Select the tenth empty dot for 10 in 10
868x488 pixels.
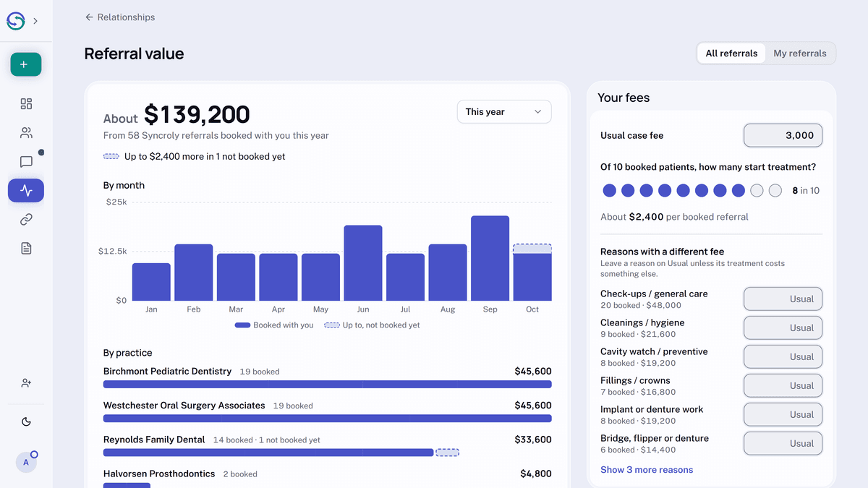tap(775, 191)
